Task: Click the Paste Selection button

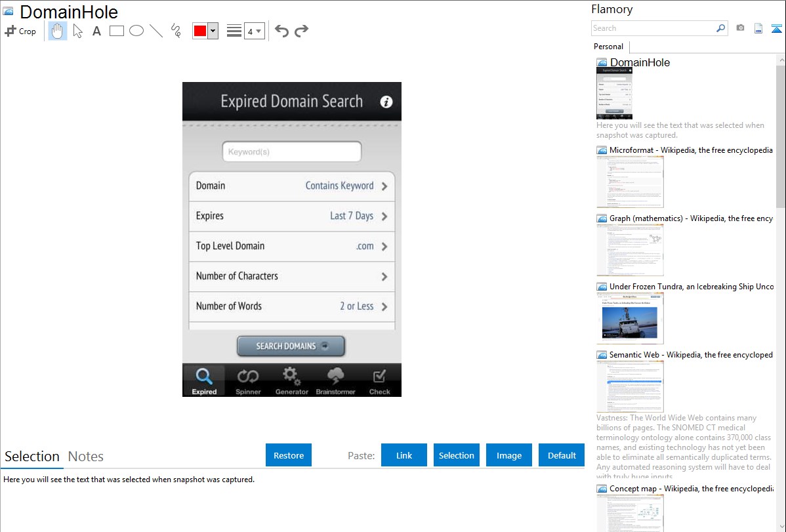Action: [x=457, y=455]
